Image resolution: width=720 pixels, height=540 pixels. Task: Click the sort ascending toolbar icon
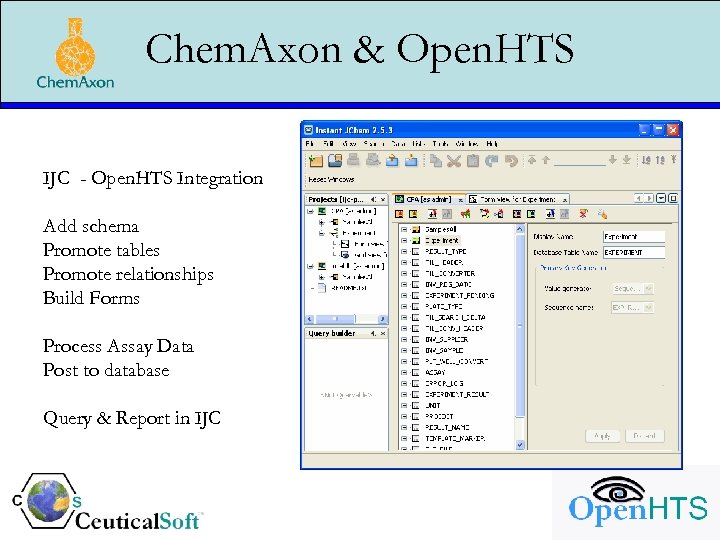pyautogui.click(x=646, y=160)
